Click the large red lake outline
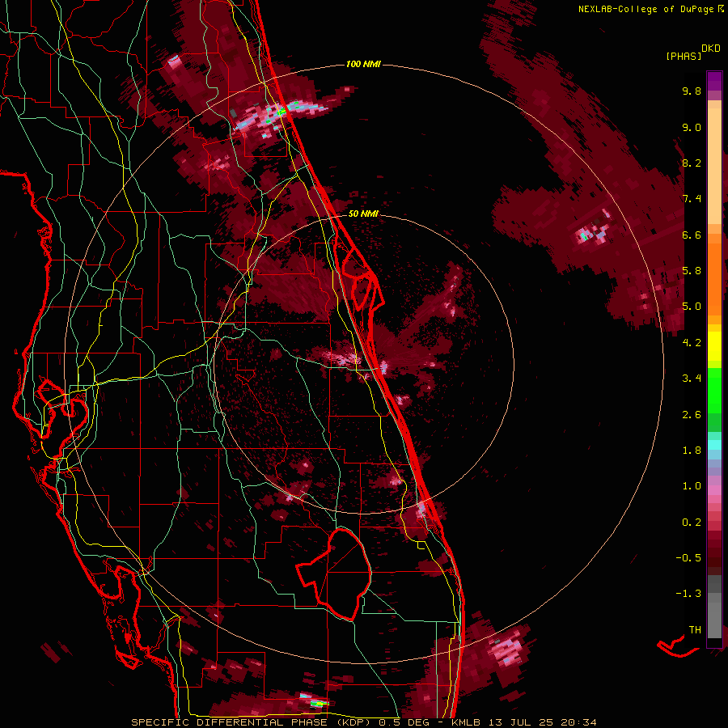The image size is (728, 728). tap(335, 574)
